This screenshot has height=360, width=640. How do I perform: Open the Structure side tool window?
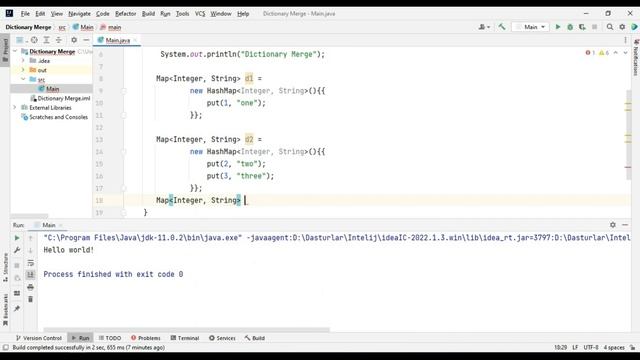click(x=5, y=267)
